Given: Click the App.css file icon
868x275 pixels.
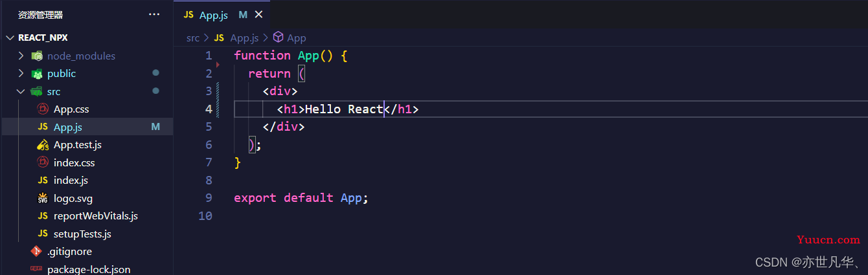Looking at the screenshot, I should (43, 109).
